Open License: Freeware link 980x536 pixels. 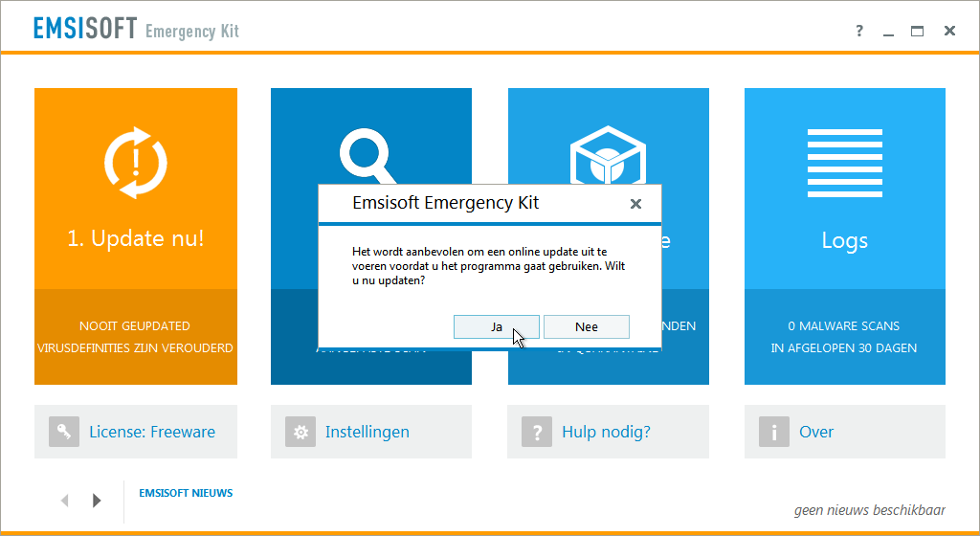pyautogui.click(x=152, y=432)
